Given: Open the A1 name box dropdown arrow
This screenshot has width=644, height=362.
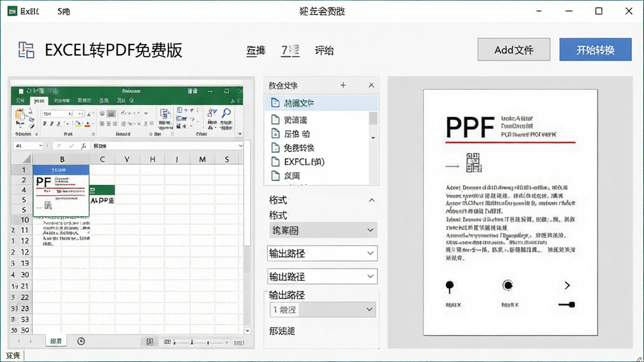Looking at the screenshot, I should click(40, 146).
